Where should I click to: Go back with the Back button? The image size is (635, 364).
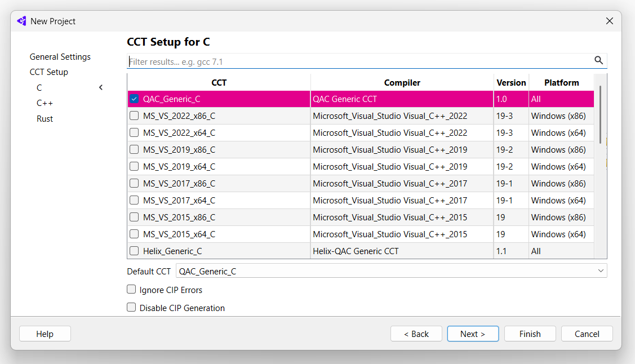pyautogui.click(x=416, y=334)
